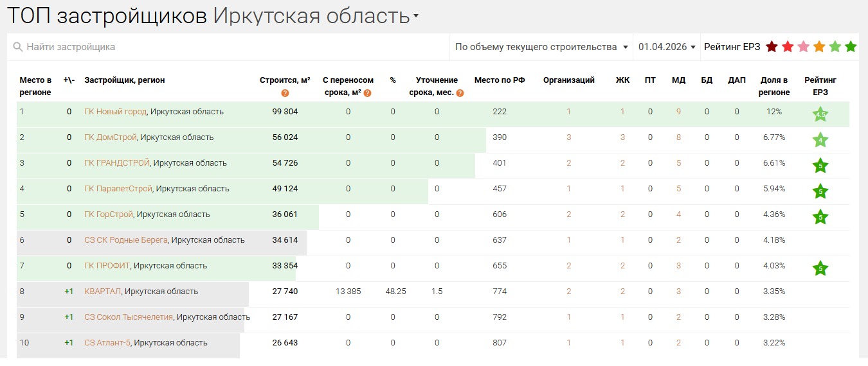868x366 pixels.
Task: Click the rating star badge for ГК ГорСтрой
Action: point(820,217)
